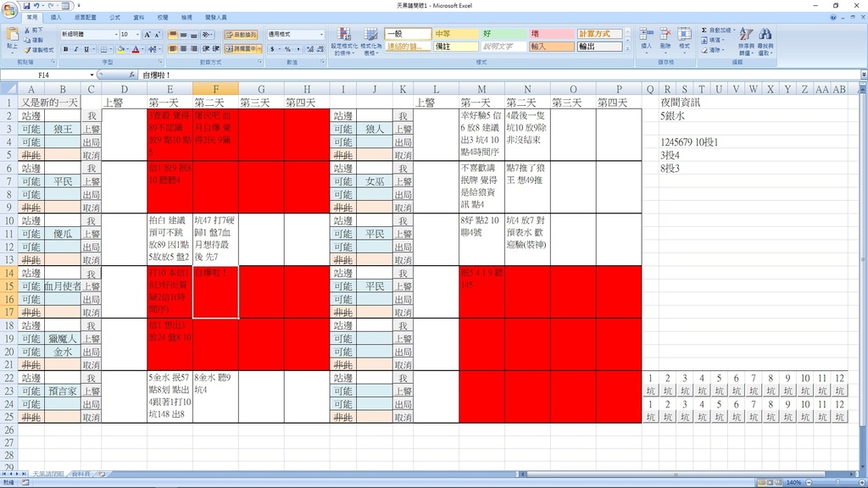The image size is (868, 488).
Task: Open the 對齊方式 alignment dialog launcher
Action: (x=260, y=62)
